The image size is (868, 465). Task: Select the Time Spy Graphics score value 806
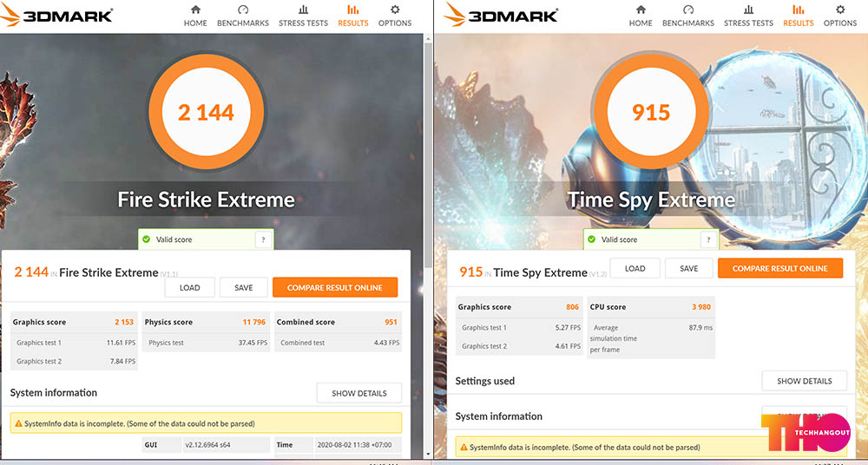coord(572,307)
